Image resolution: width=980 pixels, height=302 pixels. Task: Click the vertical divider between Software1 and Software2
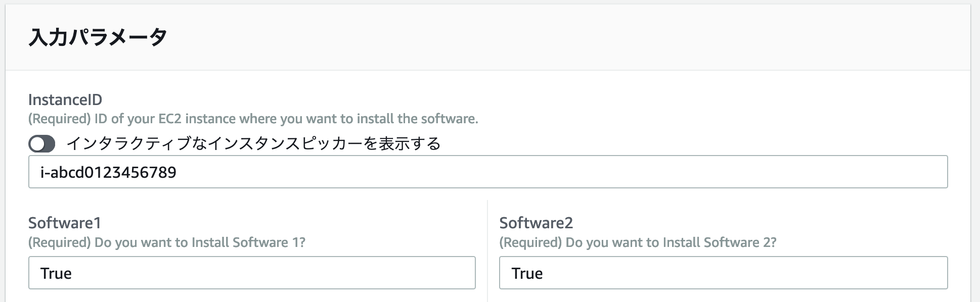coord(487,251)
